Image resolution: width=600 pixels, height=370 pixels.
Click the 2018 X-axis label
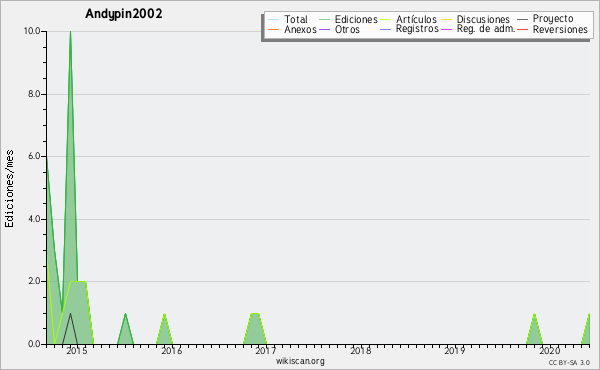point(360,351)
